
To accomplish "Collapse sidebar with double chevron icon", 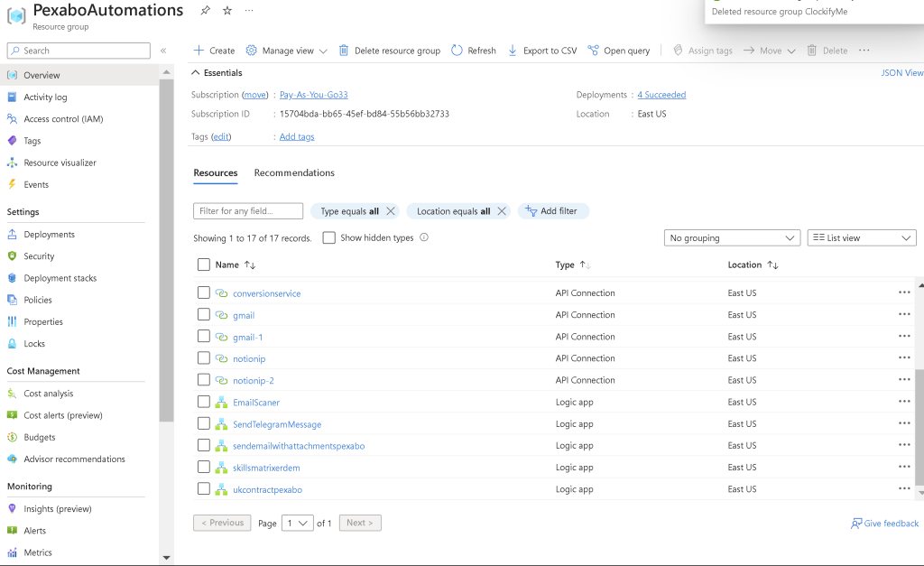I will click(x=163, y=51).
